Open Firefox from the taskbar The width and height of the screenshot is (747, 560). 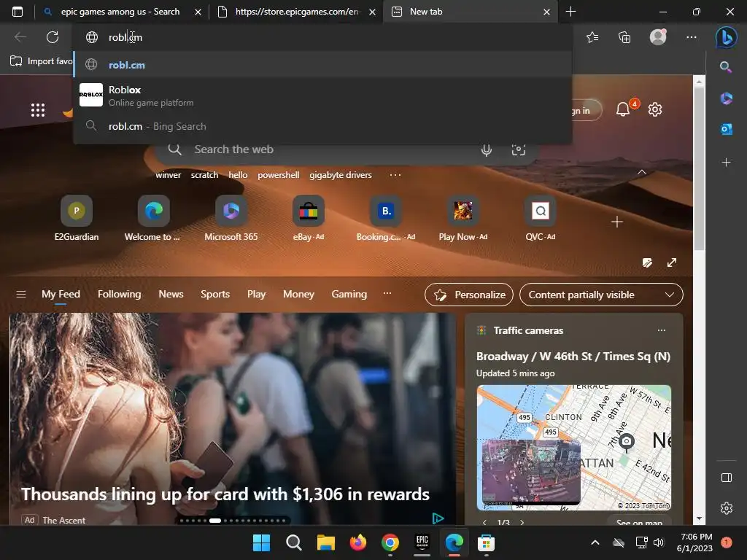pos(357,542)
